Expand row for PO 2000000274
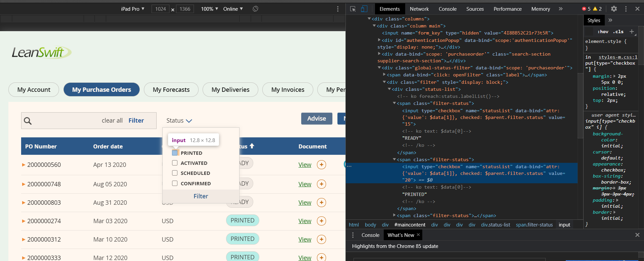 (23, 221)
